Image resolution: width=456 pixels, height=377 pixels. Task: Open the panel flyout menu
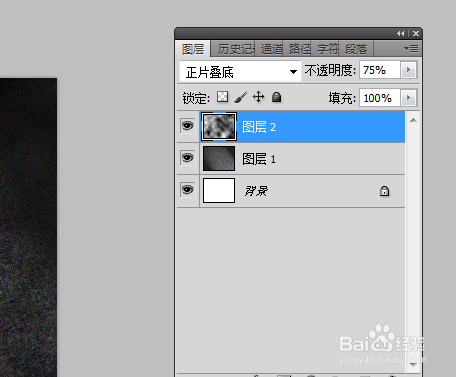coord(411,49)
